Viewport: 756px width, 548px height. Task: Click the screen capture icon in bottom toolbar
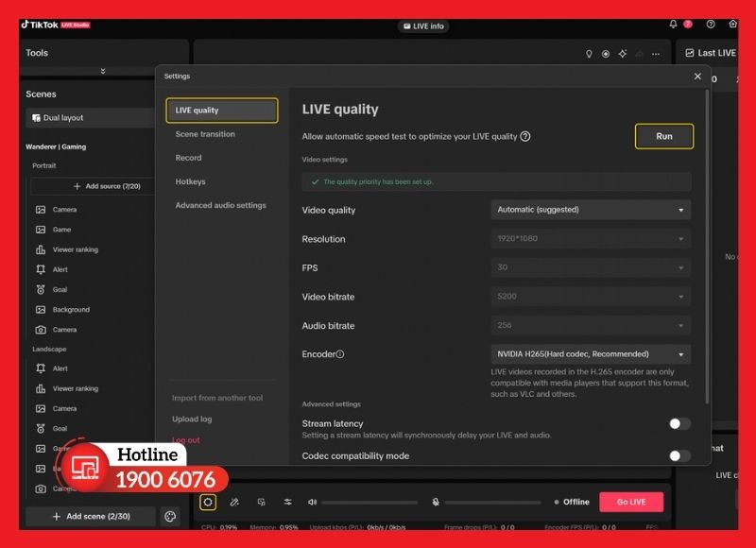point(262,503)
